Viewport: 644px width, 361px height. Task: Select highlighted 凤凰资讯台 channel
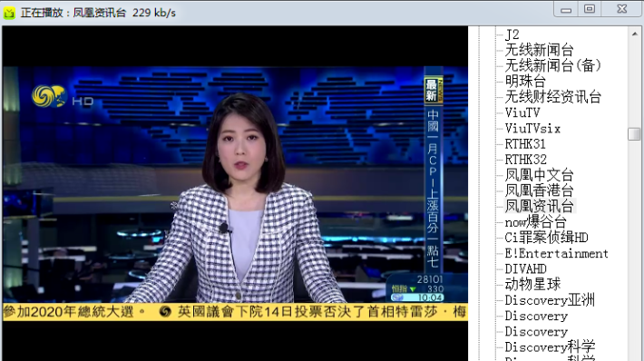click(x=540, y=206)
